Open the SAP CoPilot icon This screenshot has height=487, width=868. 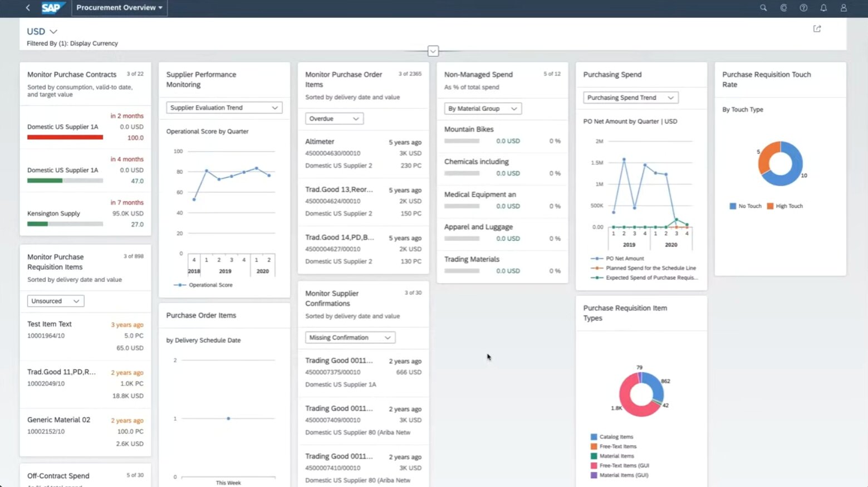pos(783,8)
